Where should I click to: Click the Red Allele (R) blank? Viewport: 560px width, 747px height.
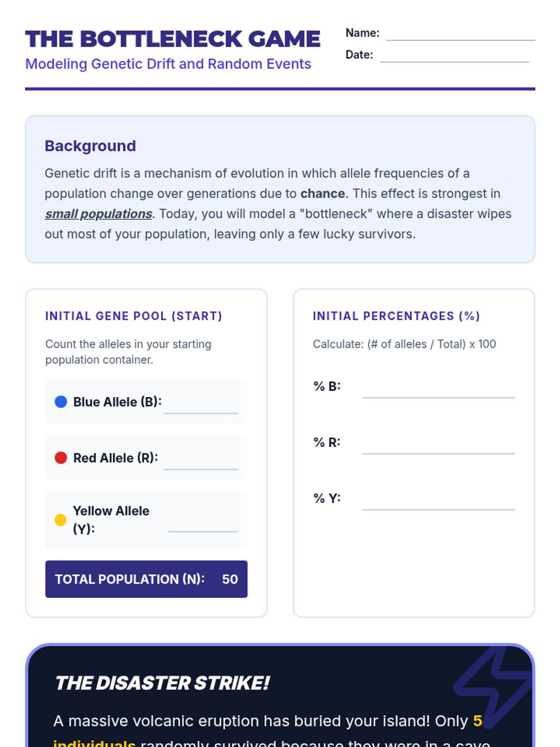(x=201, y=464)
